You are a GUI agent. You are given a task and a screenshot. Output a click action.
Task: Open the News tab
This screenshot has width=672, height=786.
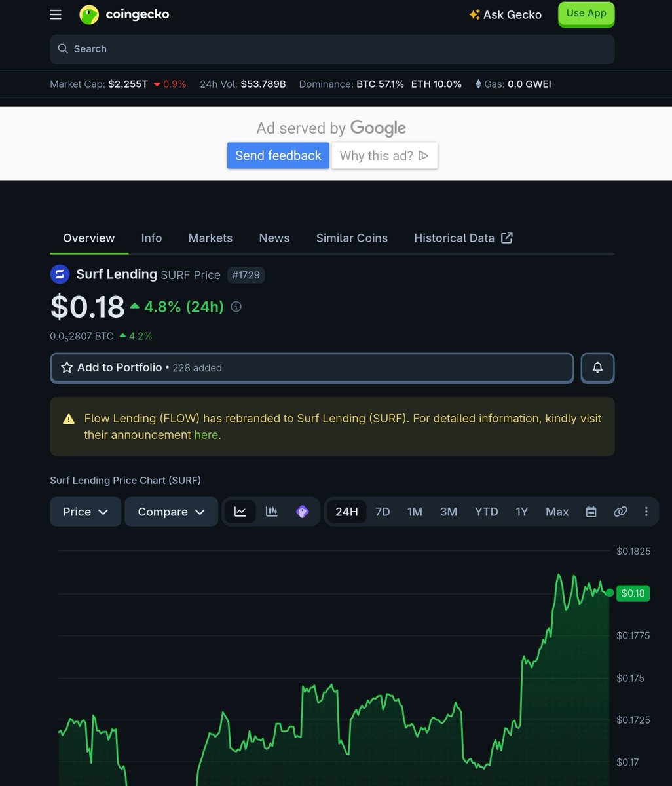[x=274, y=238]
